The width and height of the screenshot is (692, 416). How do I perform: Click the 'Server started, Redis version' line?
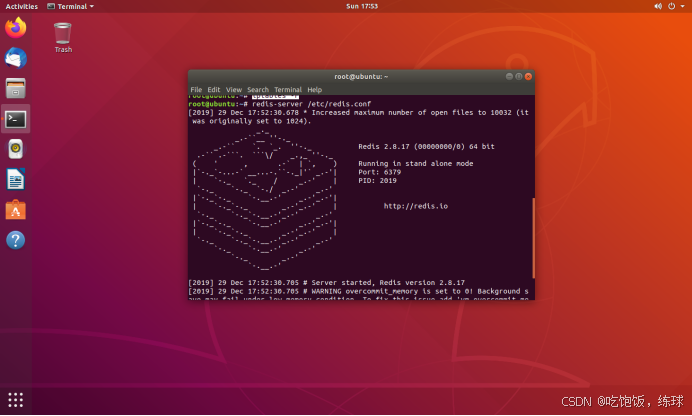(326, 282)
